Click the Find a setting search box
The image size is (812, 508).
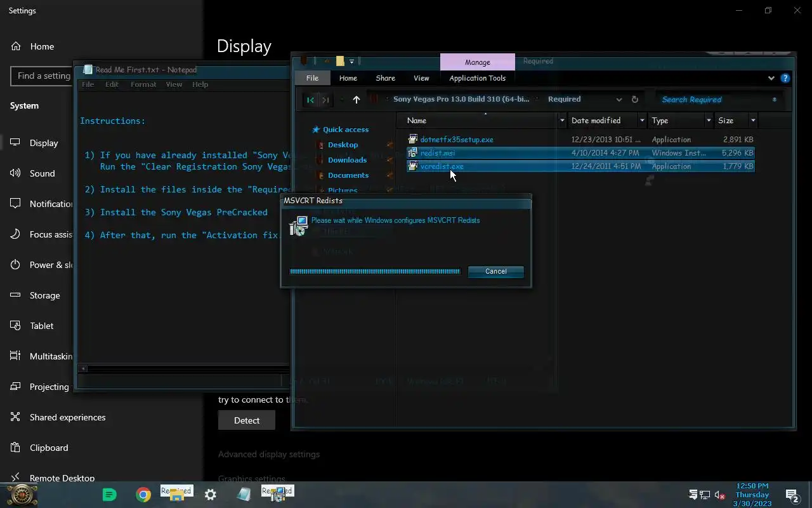42,76
